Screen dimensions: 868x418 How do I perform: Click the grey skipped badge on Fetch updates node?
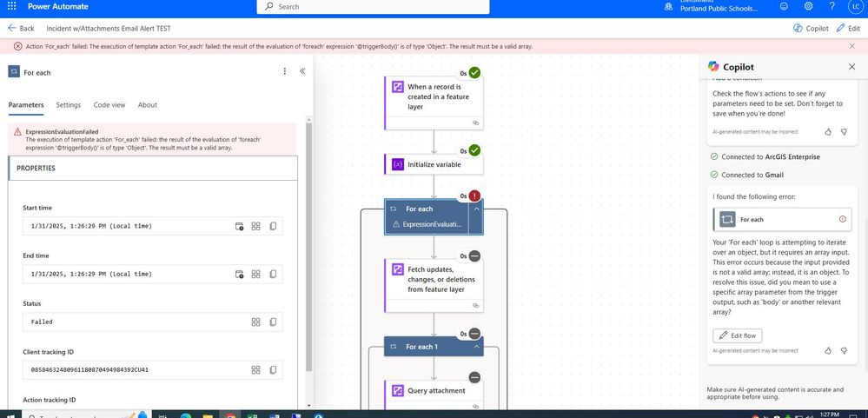[474, 255]
